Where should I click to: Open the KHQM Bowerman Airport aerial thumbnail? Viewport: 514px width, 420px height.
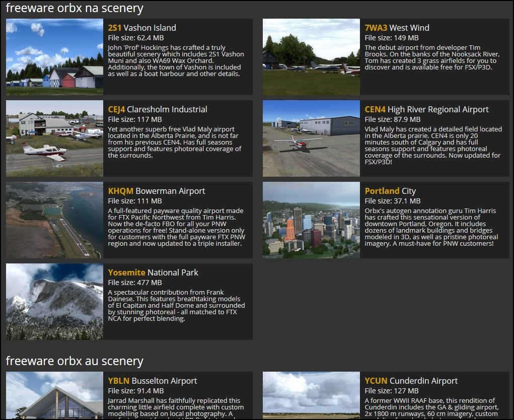point(54,220)
